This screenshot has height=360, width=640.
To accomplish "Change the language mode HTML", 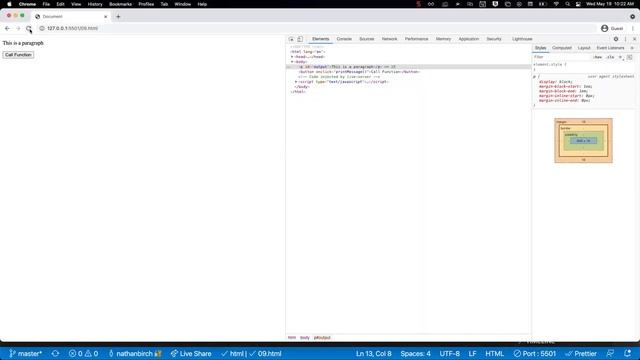I will [x=494, y=354].
